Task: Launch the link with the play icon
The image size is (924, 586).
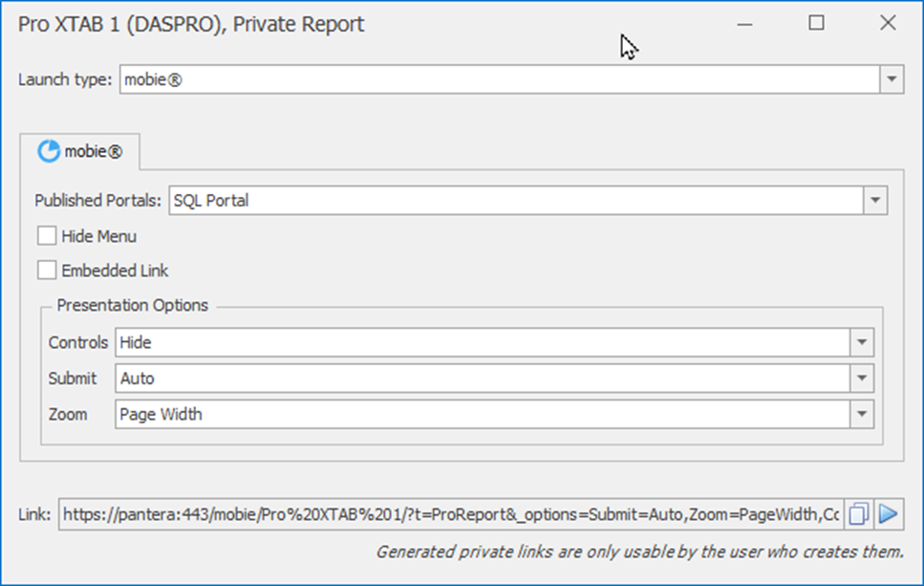Action: pos(888,514)
